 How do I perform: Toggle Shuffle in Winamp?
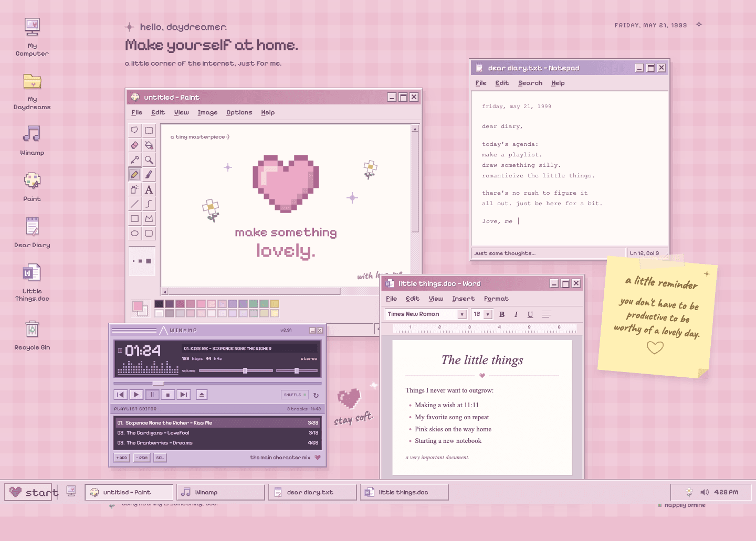[295, 395]
